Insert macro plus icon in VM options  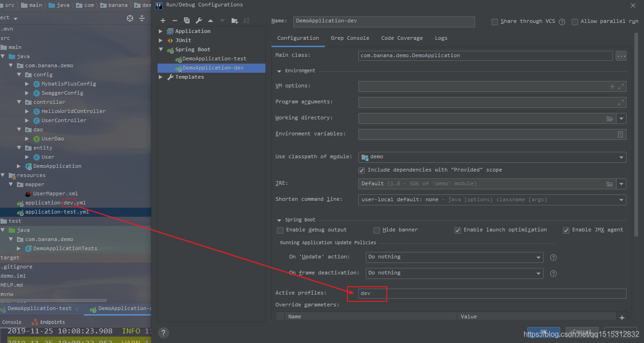click(x=612, y=86)
